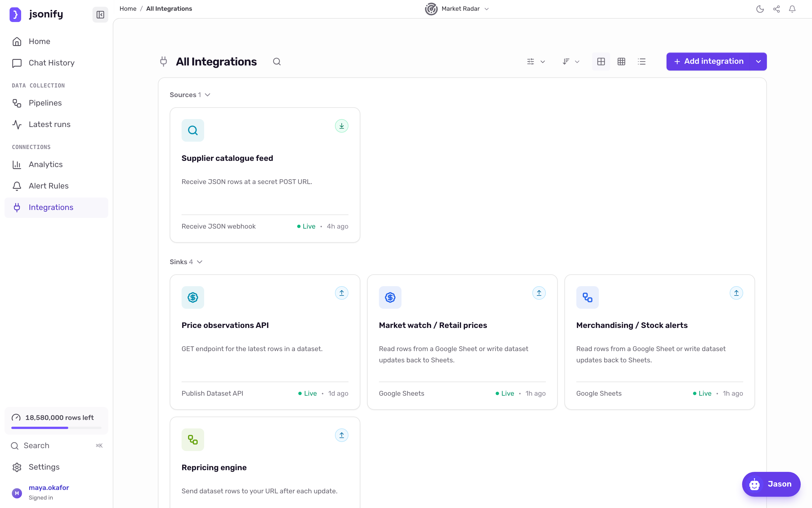This screenshot has width=812, height=508.
Task: Click the Home breadcrumb link
Action: click(x=128, y=9)
